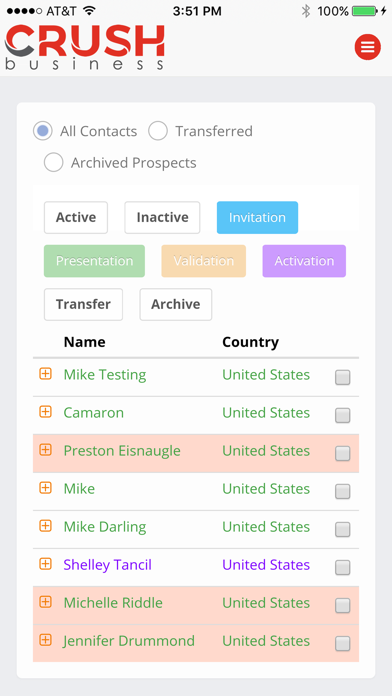This screenshot has height=696, width=392.
Task: Tick the checkbox for Mike Testing
Action: tap(342, 377)
